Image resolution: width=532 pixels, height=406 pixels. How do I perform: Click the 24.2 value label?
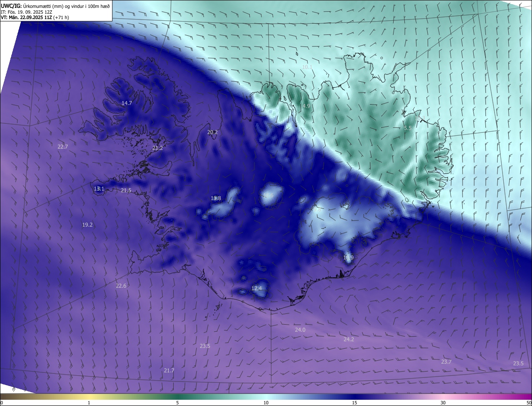pyautogui.click(x=349, y=339)
